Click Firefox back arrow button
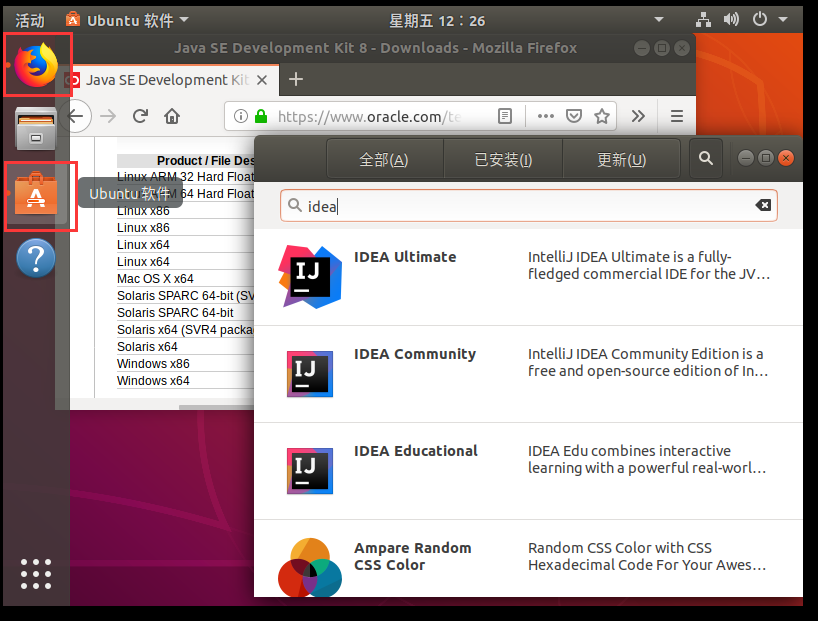The image size is (818, 621). click(x=76, y=116)
